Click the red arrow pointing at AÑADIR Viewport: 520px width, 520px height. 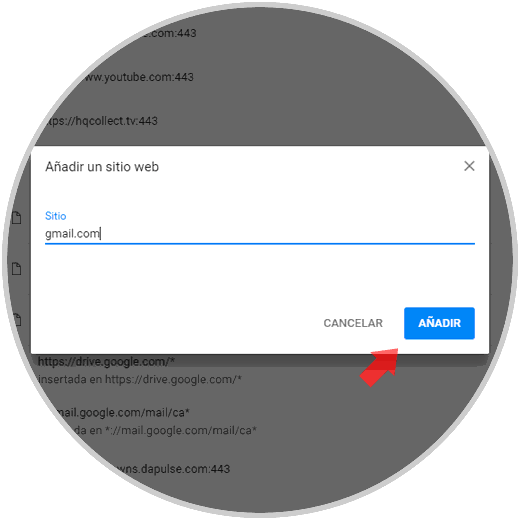pyautogui.click(x=380, y=367)
